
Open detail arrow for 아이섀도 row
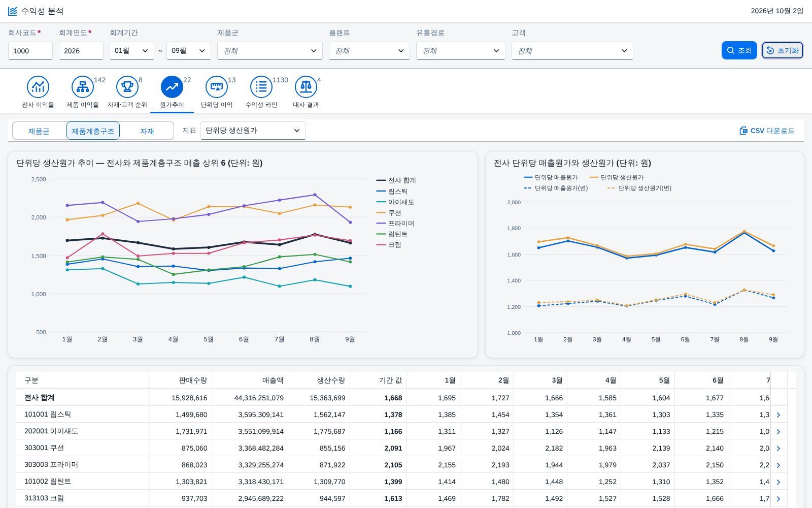778,432
